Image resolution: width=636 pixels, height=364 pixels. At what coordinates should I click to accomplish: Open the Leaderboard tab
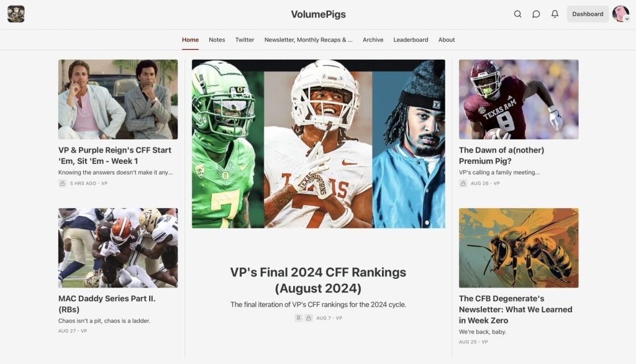[411, 40]
